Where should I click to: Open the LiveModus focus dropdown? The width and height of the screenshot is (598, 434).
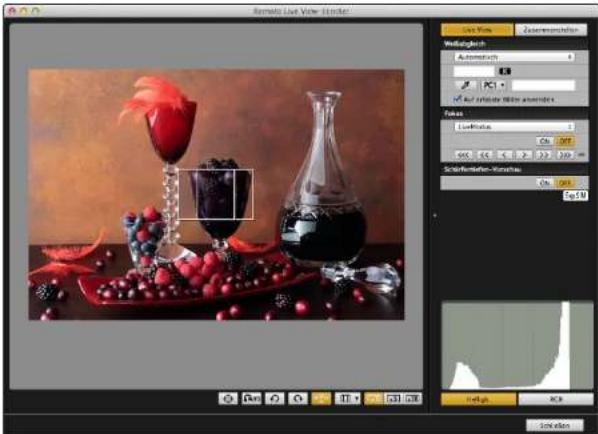click(514, 127)
